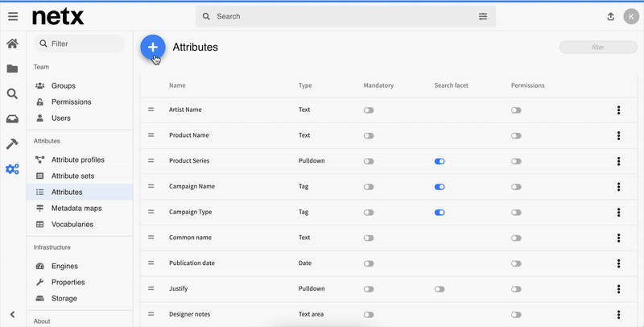Open three-dot menu for Publication date

618,263
